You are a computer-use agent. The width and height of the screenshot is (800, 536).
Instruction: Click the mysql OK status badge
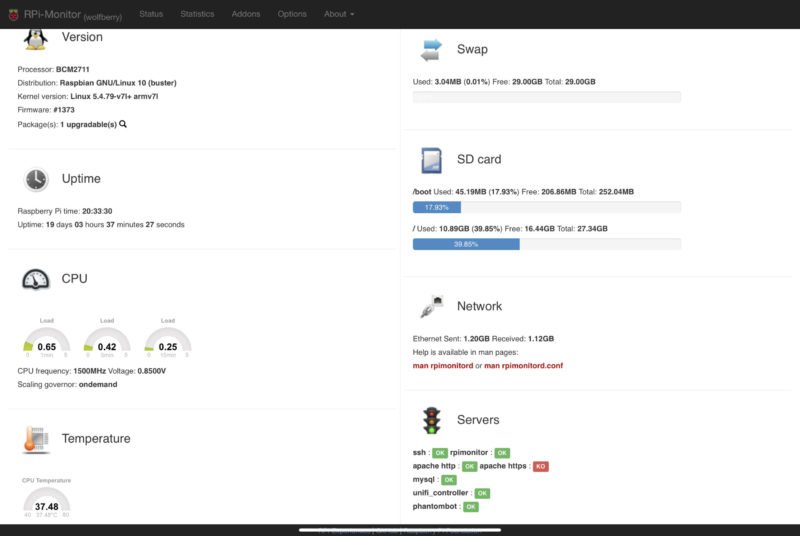pos(449,480)
